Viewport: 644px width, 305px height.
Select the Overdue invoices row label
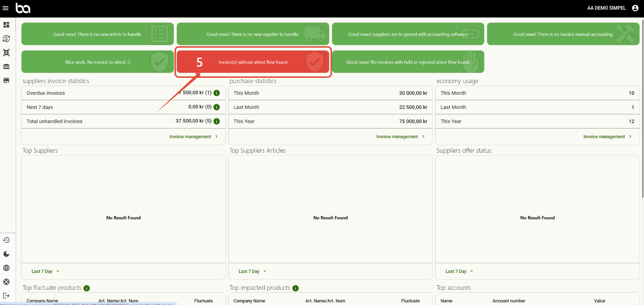(x=45, y=93)
